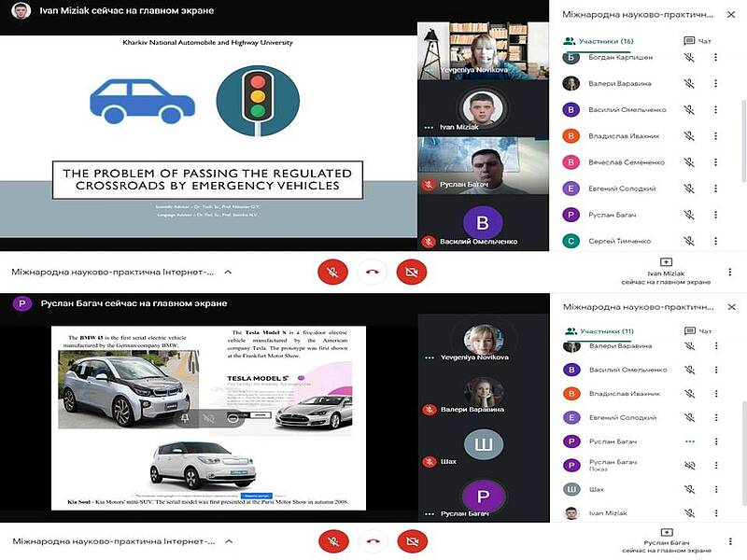Click the crossroads presentation title slide
This screenshot has height=560, width=747.
coord(208,136)
